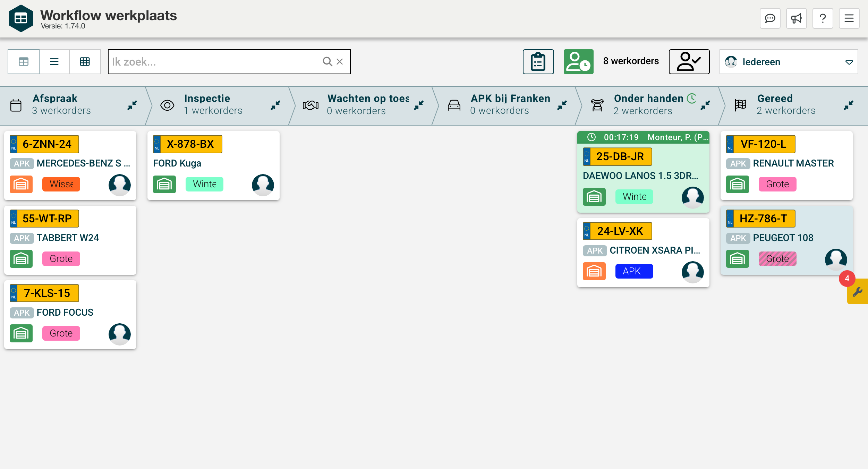Open the hamburger main menu
868x469 pixels.
click(x=849, y=18)
